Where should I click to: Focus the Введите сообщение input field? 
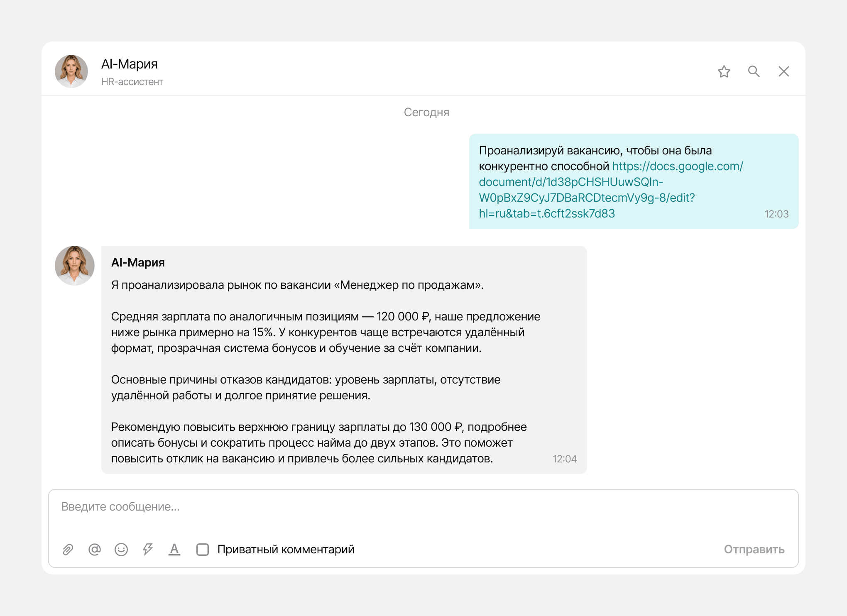423,511
